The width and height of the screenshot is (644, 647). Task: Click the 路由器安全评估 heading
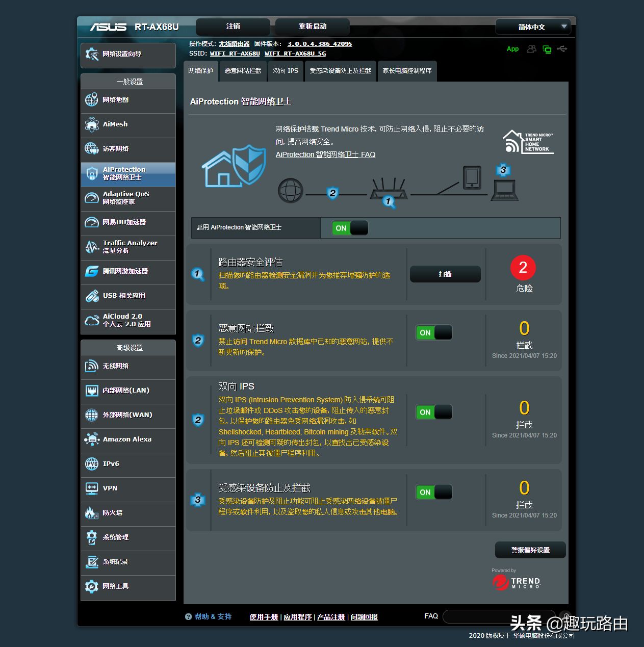pyautogui.click(x=250, y=262)
